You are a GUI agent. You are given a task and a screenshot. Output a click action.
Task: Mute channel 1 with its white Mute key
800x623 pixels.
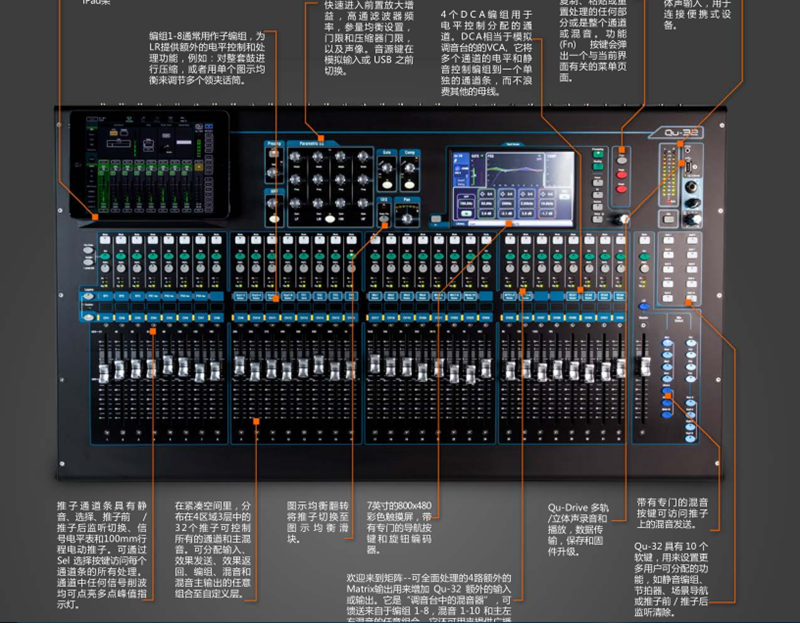coord(105,240)
